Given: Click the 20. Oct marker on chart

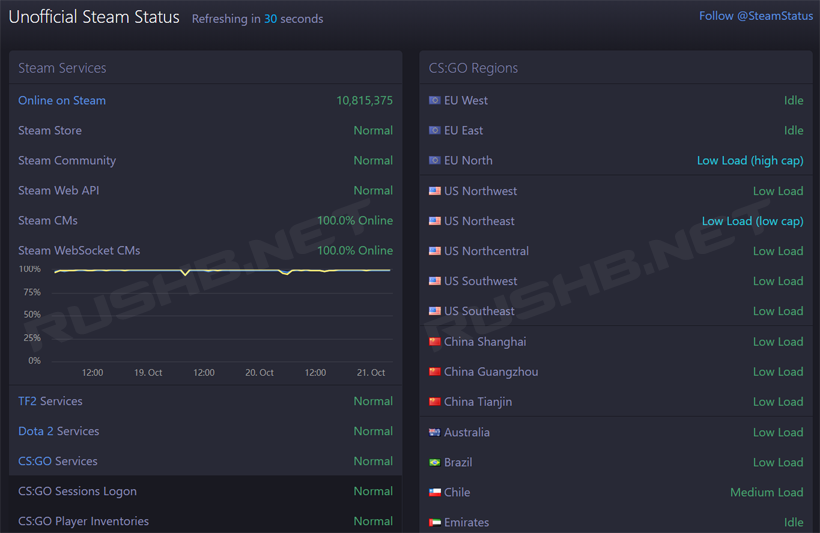Looking at the screenshot, I should coord(259,372).
